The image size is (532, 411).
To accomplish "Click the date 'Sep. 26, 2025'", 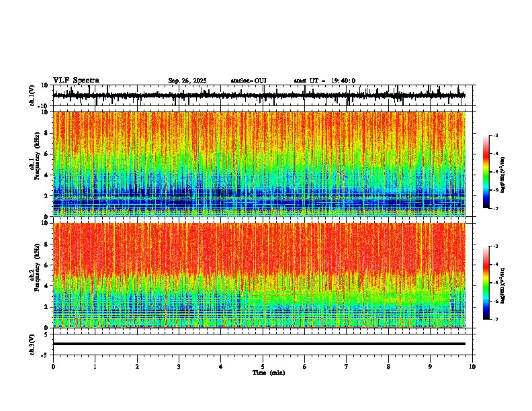I will pyautogui.click(x=187, y=81).
